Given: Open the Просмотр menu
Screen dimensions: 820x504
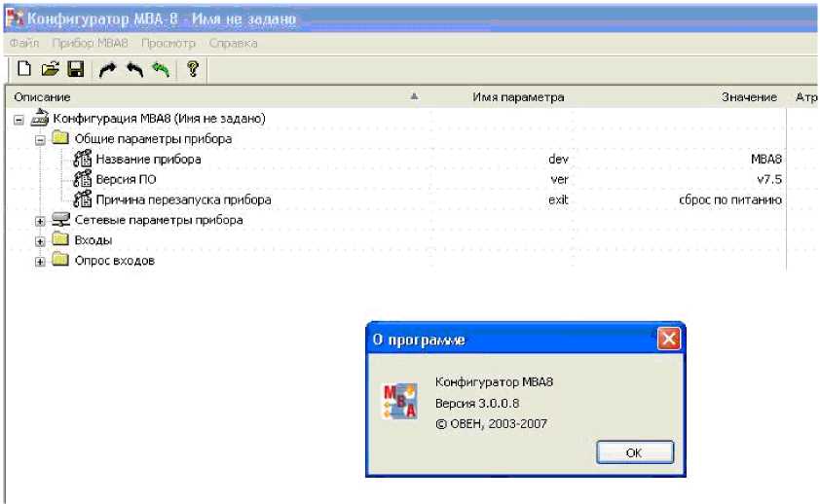Looking at the screenshot, I should tap(168, 44).
